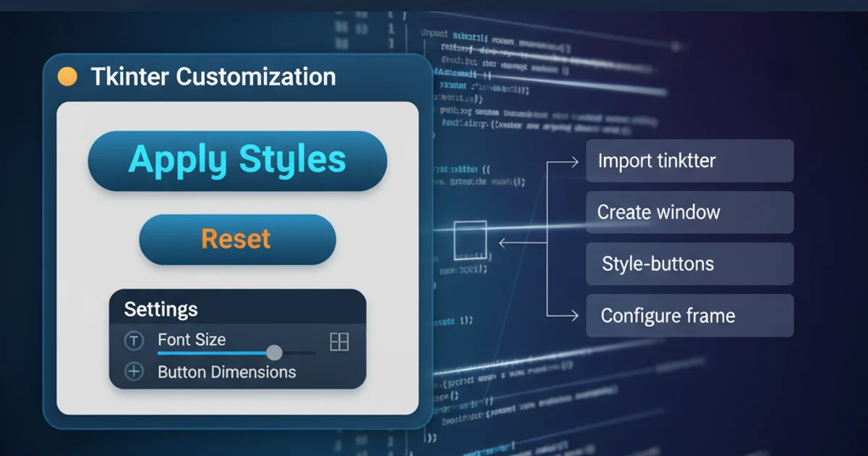Click the Tkinter Customization window title
Screen dimensions: 868x456
coord(213,77)
